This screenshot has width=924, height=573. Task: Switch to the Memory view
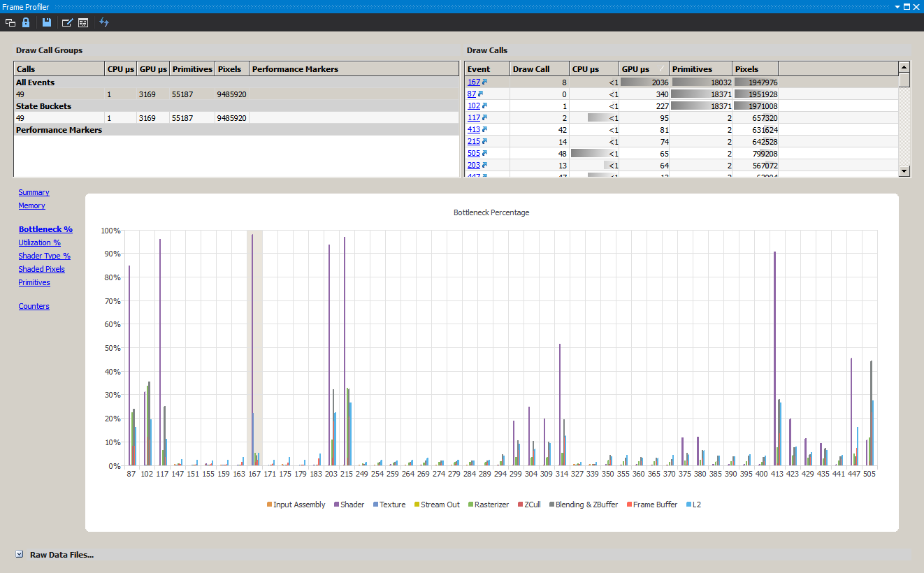pos(31,205)
